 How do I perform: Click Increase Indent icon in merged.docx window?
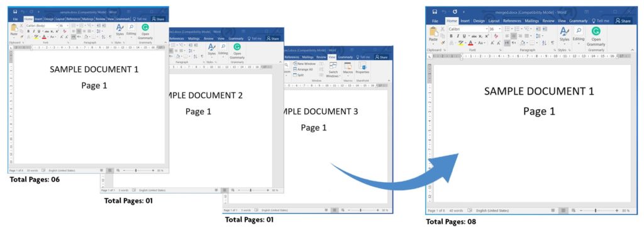pyautogui.click(x=545, y=29)
